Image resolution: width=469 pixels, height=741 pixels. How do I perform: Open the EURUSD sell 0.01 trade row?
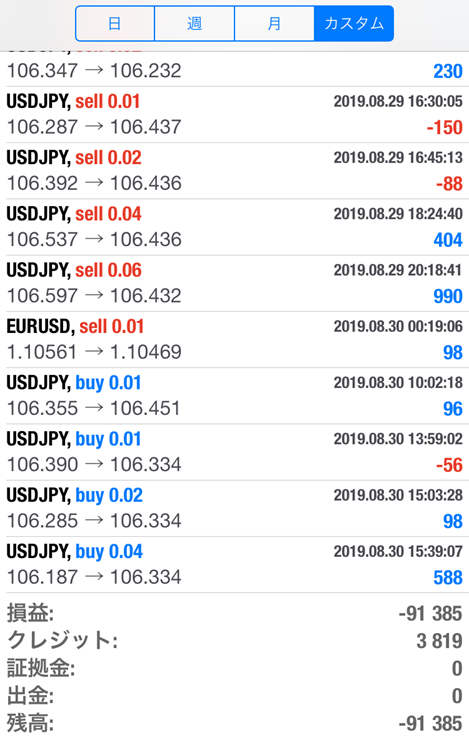click(x=234, y=340)
